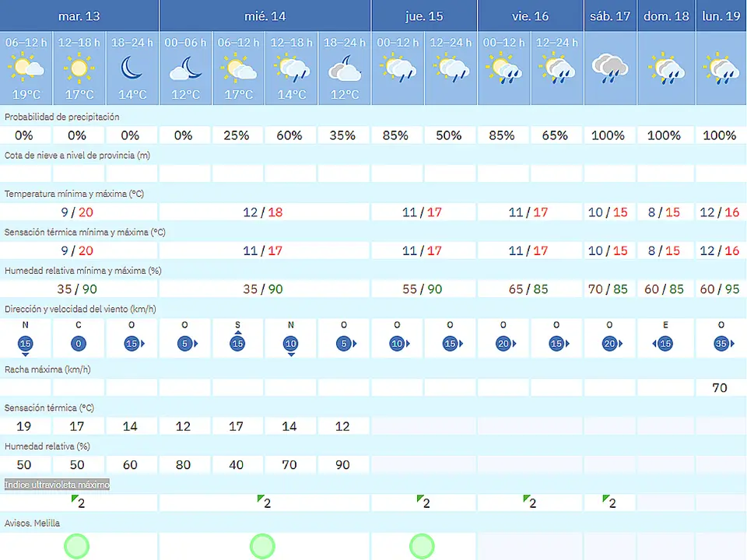Viewport: 747px width, 560px height.
Task: Click the north wind 15 icon for Tuesday morning
Action: coord(25,345)
